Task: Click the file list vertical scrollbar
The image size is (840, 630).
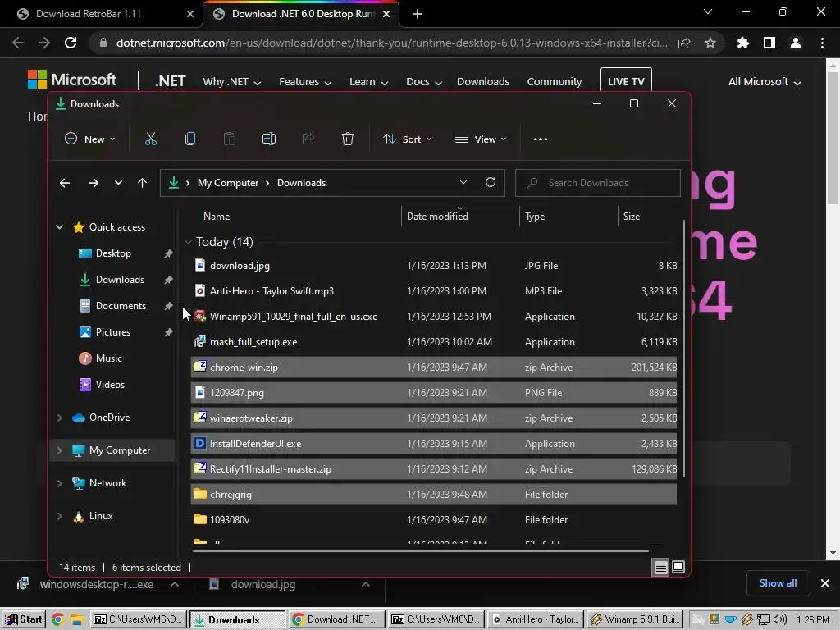Action: (x=683, y=348)
